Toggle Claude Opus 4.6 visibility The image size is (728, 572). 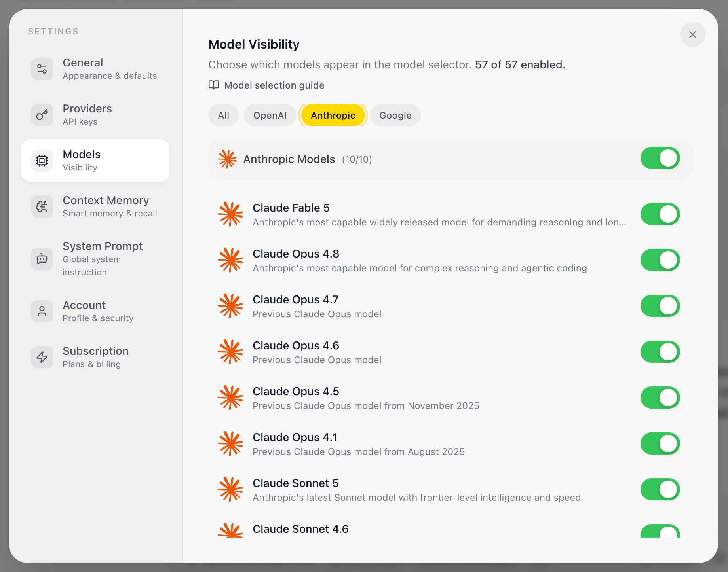(660, 352)
